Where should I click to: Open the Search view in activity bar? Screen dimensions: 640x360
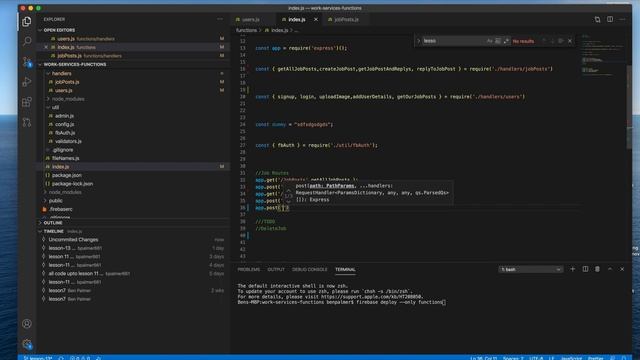[x=27, y=41]
